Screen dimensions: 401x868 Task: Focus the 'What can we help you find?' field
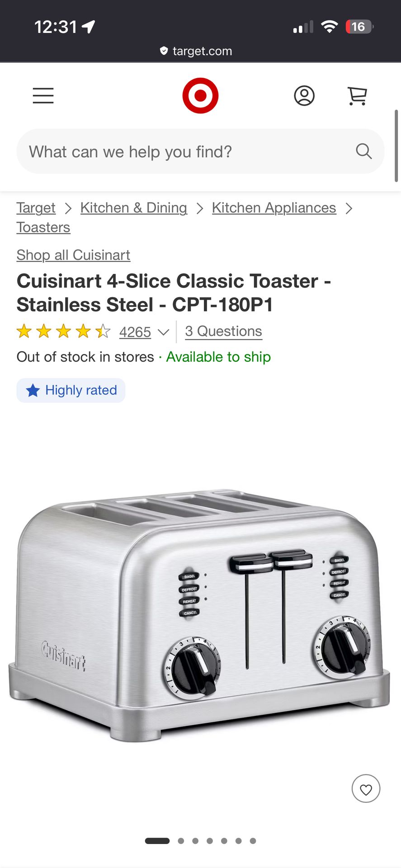pyautogui.click(x=200, y=151)
